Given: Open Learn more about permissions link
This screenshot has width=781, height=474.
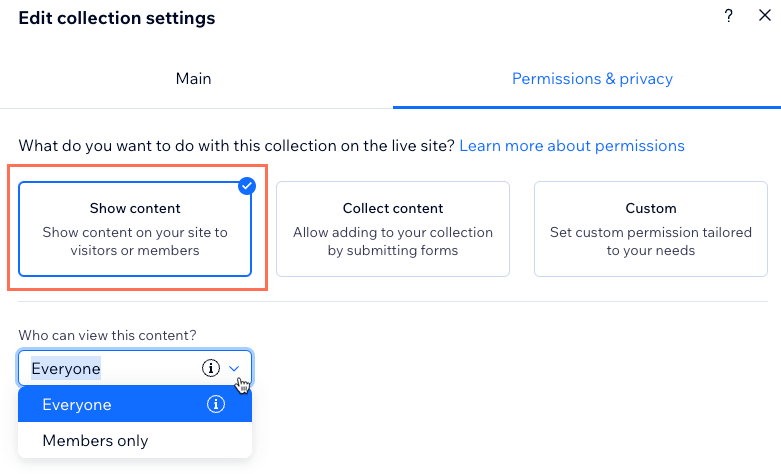Looking at the screenshot, I should 572,146.
